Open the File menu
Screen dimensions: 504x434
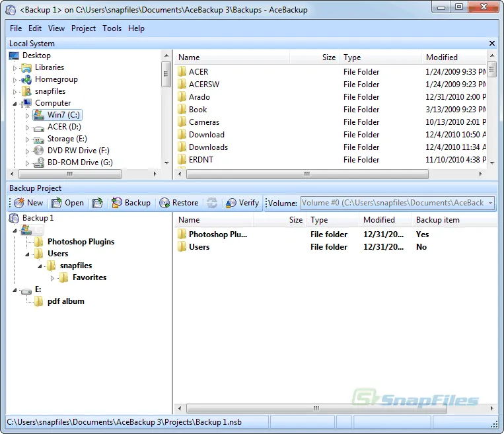(16, 28)
